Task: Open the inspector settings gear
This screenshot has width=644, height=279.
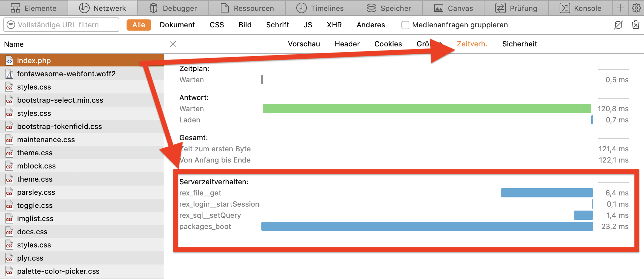Action: (x=636, y=8)
